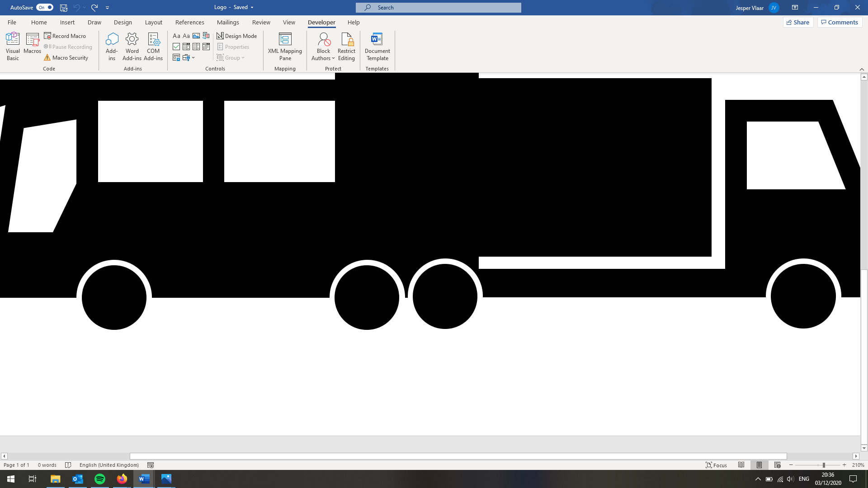Insert Building Block Gallery content control
The height and width of the screenshot is (488, 868).
tap(206, 36)
